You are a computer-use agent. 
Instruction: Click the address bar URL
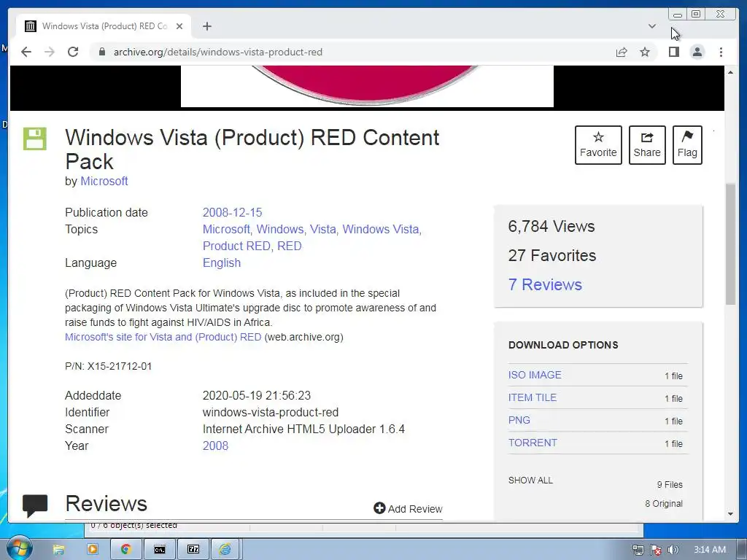[217, 52]
